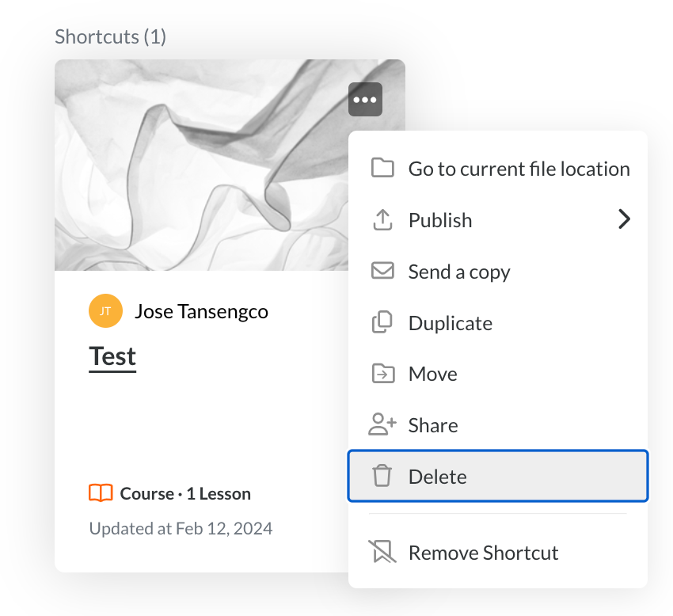This screenshot has width=673, height=616.
Task: Expand the Publish submenu arrow
Action: [x=624, y=220]
